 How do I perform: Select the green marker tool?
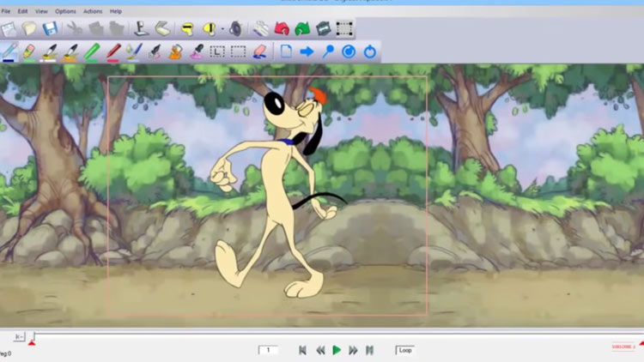pyautogui.click(x=92, y=52)
